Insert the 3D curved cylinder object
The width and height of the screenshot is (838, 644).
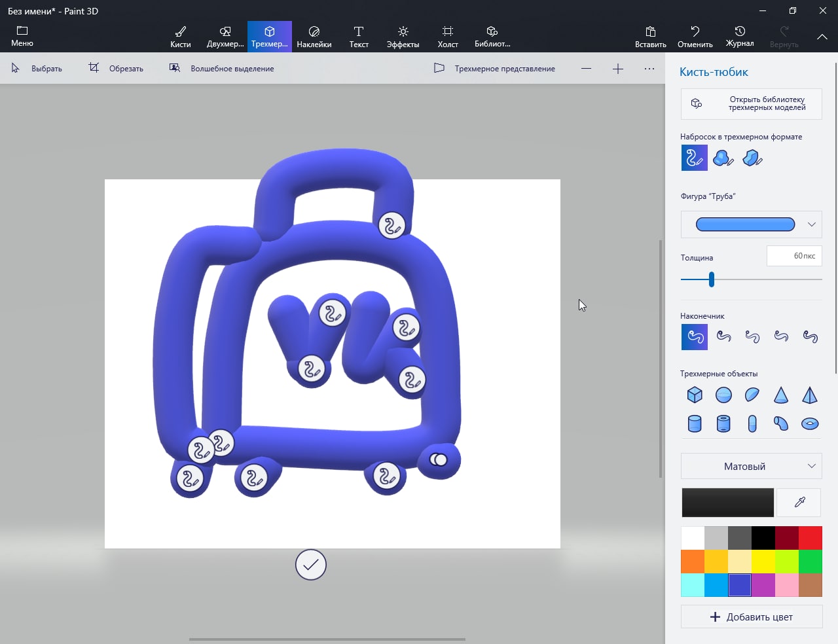[x=781, y=423]
